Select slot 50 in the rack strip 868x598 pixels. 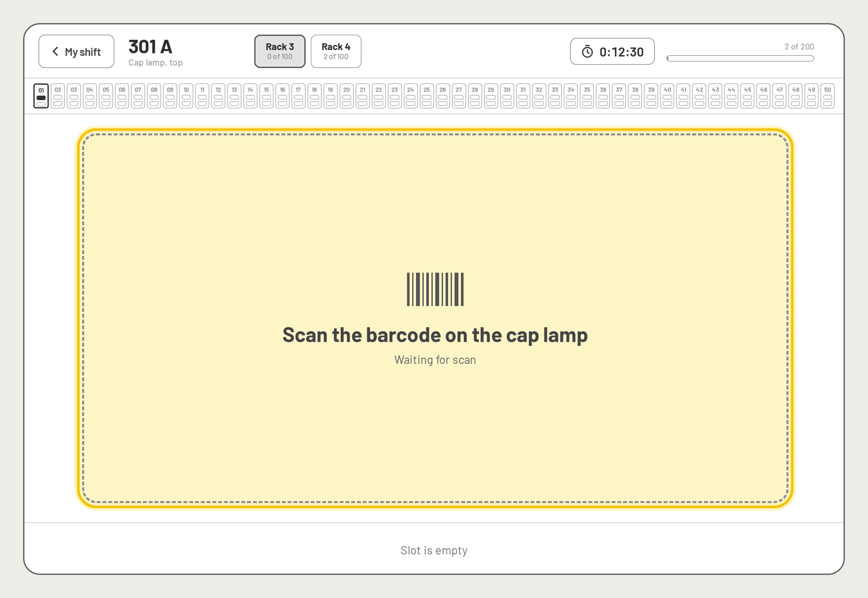pos(828,96)
